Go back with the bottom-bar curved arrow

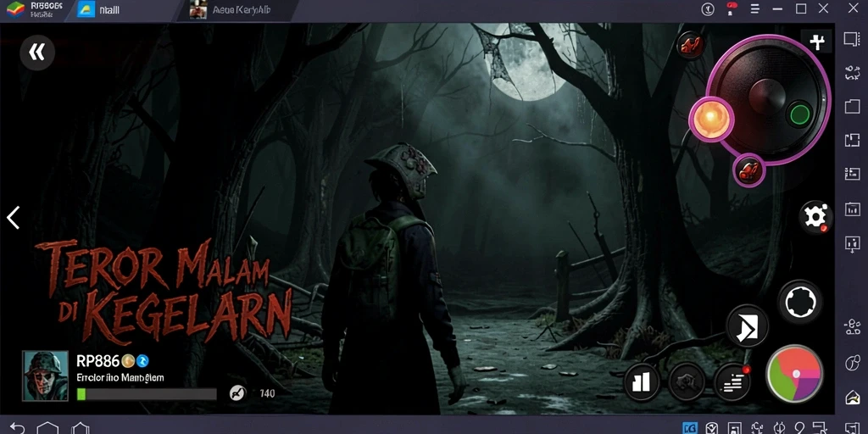17,428
